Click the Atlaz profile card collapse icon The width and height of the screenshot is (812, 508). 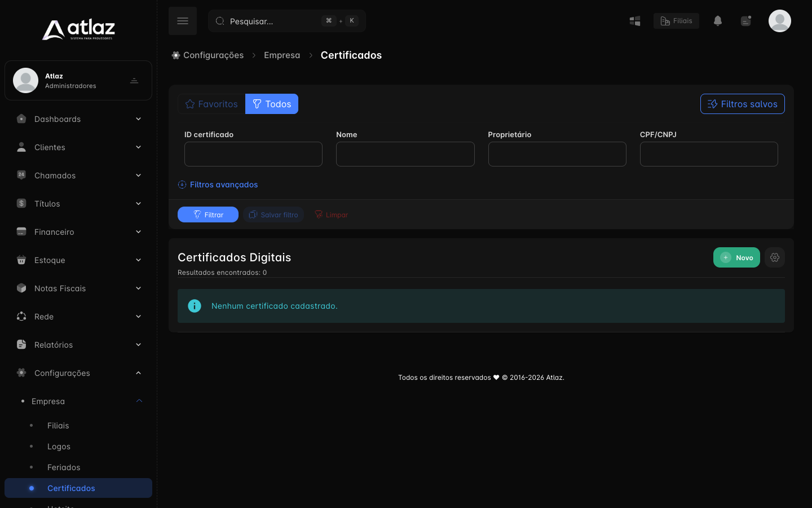click(134, 81)
